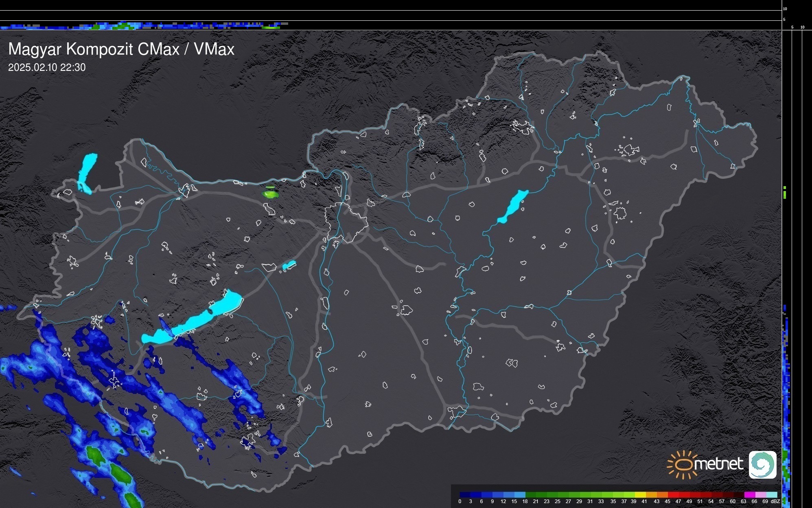Click the dBZ unit label on legend
812x508 pixels.
coord(775,501)
